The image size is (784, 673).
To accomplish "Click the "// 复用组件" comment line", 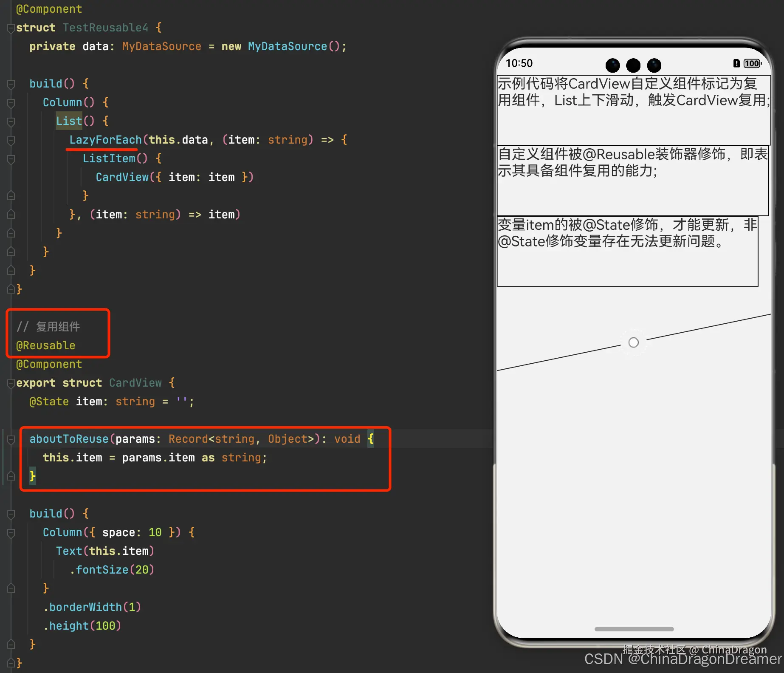I will tap(48, 327).
